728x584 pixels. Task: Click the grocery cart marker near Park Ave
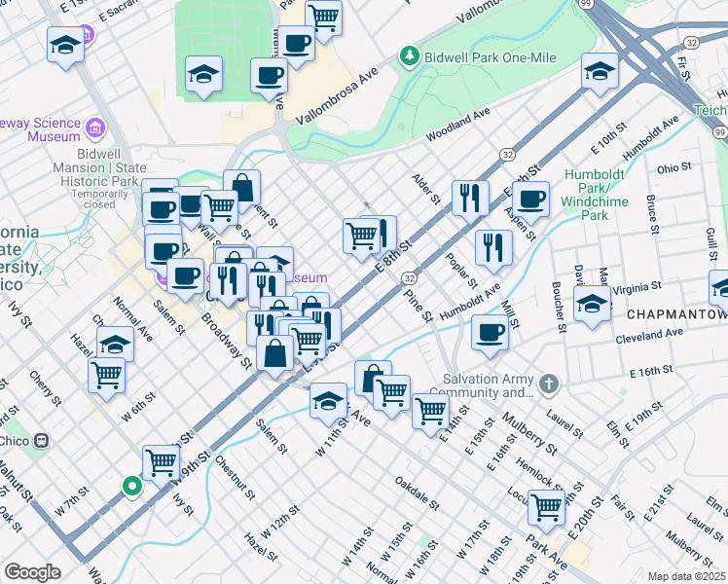coord(547,506)
